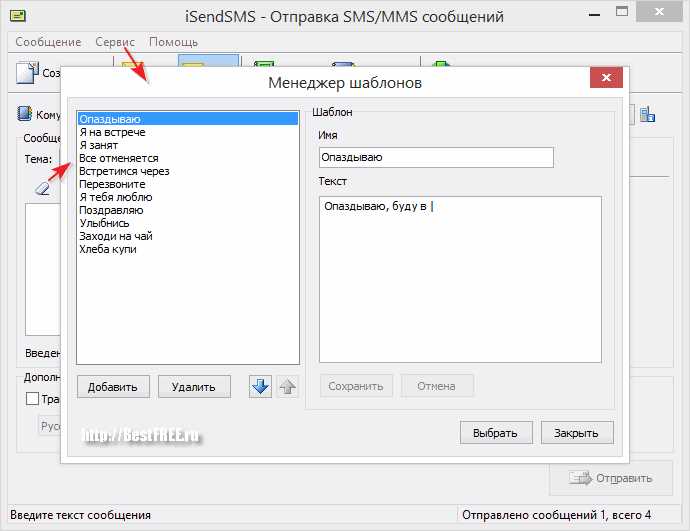Select the Опаздываю template in list
This screenshot has height=531, width=690.
pyautogui.click(x=188, y=119)
